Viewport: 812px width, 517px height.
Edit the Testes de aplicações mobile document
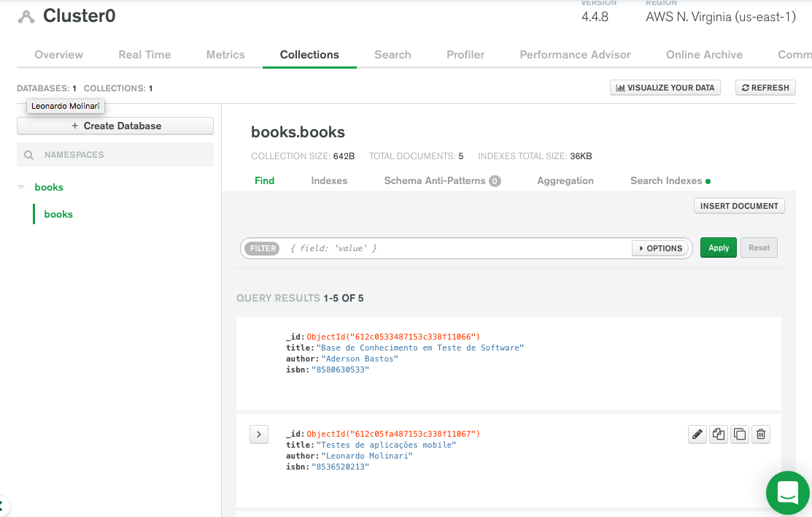click(697, 434)
